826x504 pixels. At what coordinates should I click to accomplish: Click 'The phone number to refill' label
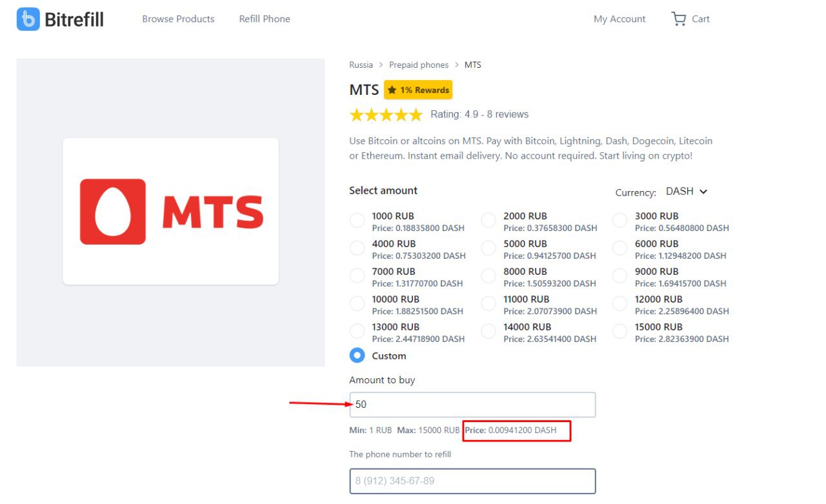point(400,454)
